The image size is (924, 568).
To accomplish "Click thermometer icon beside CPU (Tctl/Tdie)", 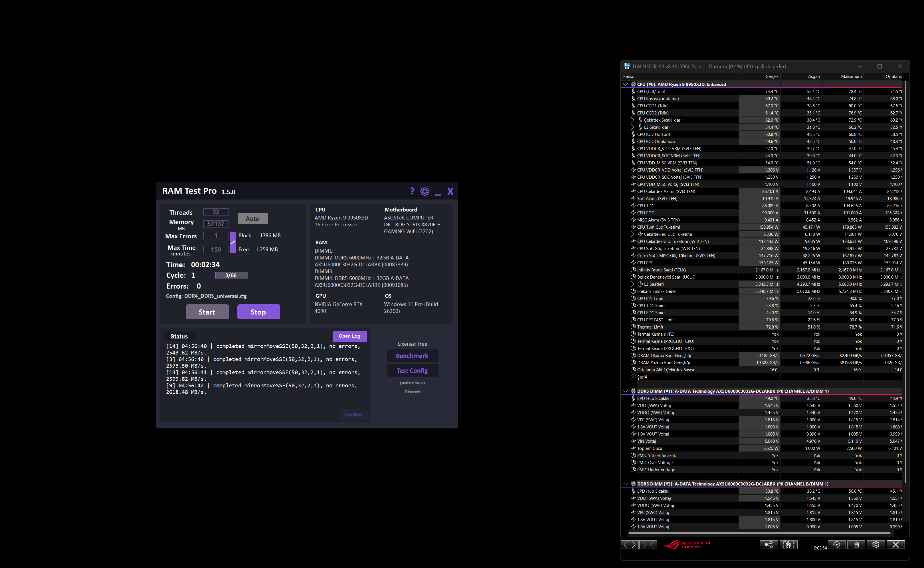I will pyautogui.click(x=633, y=91).
